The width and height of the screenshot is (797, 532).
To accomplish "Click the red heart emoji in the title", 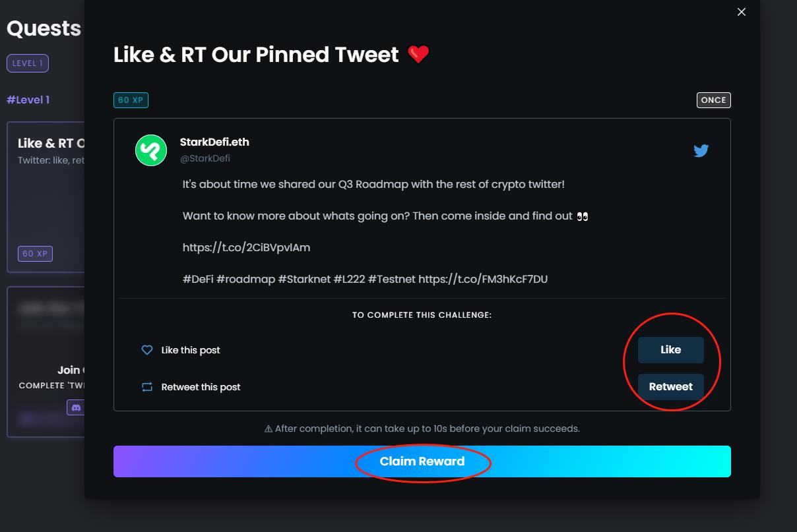I will [x=418, y=55].
